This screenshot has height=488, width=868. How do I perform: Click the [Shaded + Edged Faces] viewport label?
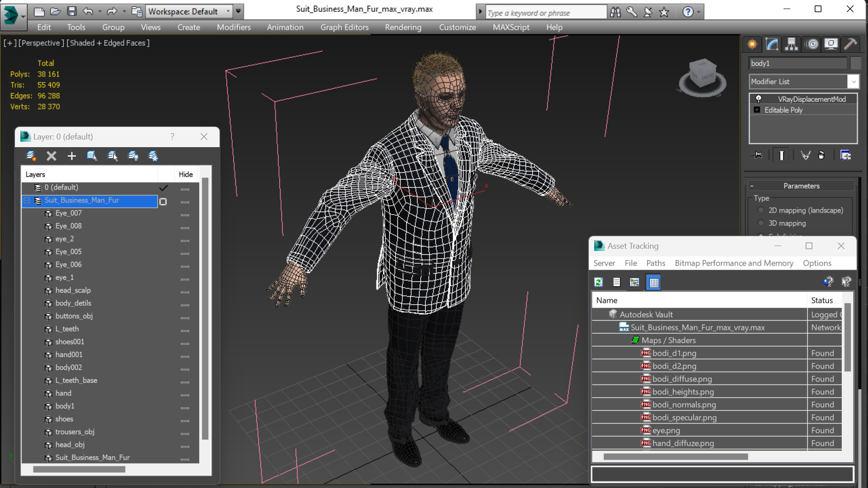[108, 43]
